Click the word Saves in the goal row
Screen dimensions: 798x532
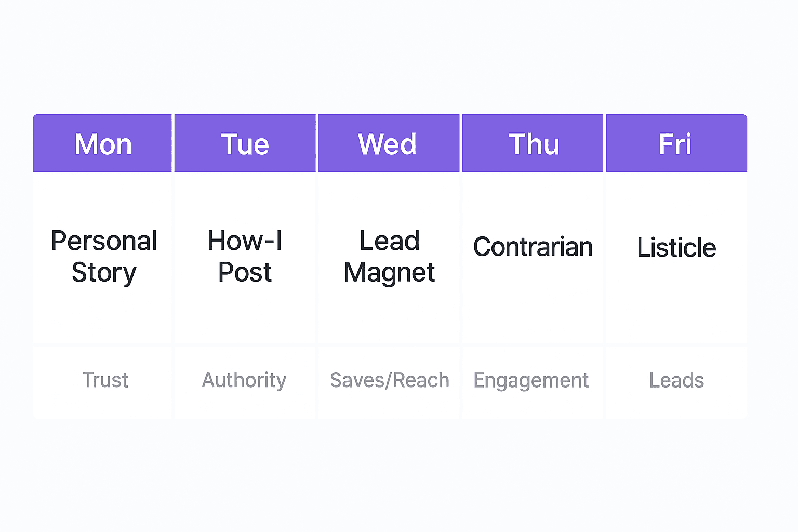(356, 380)
